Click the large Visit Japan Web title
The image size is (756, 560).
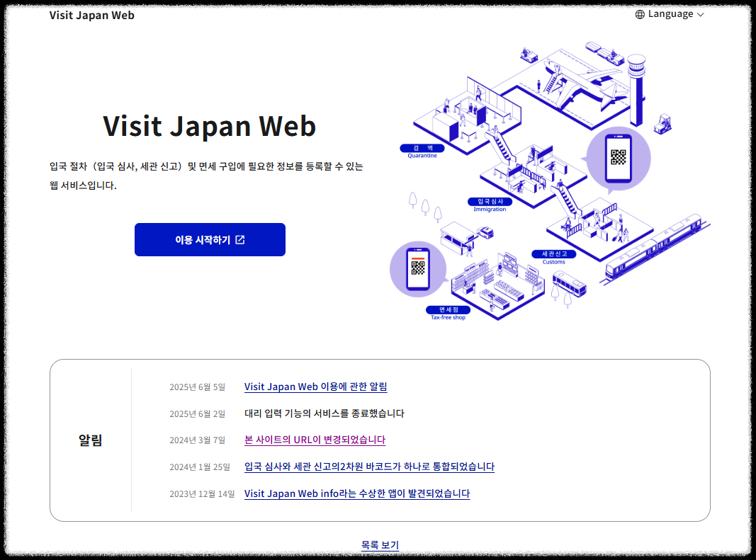click(210, 126)
